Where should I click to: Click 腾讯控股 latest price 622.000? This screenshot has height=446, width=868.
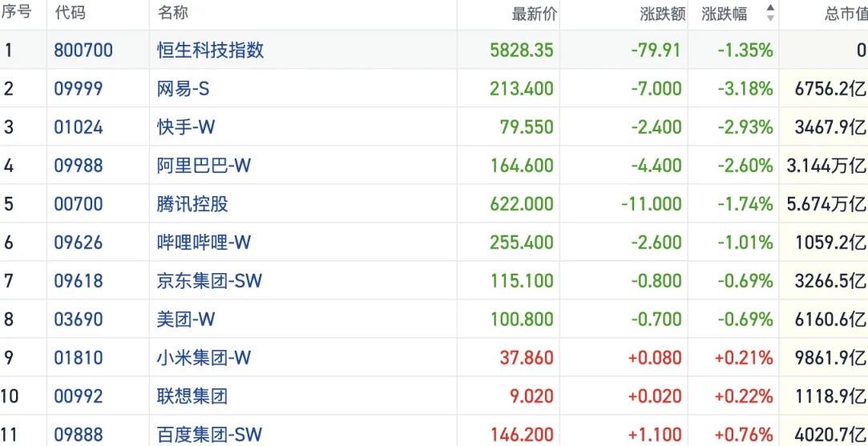tap(521, 204)
